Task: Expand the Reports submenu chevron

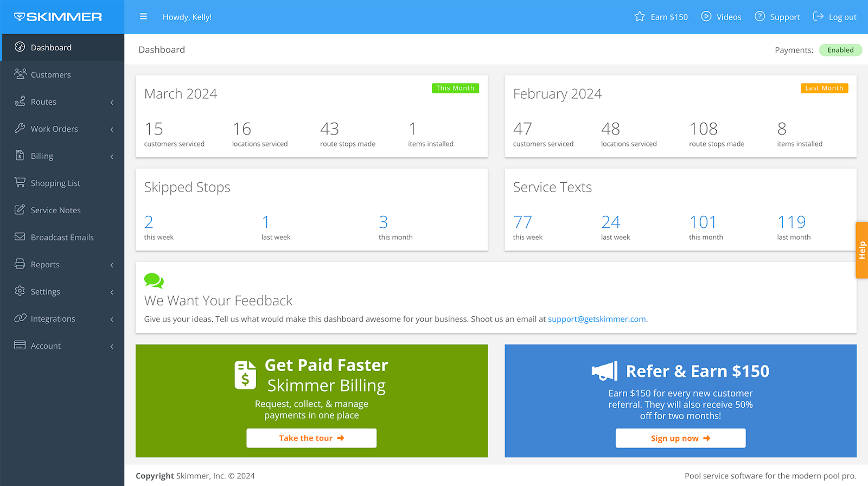Action: coord(112,265)
